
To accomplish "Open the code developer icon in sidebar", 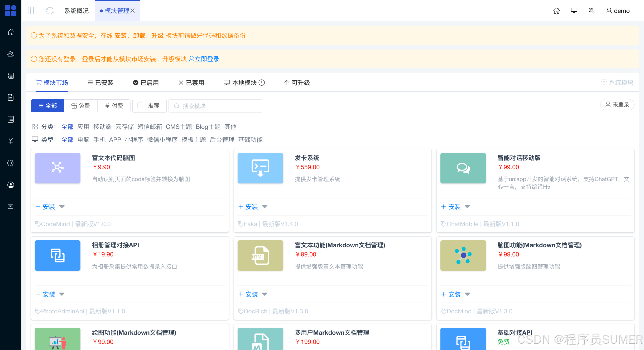I will pos(11,206).
